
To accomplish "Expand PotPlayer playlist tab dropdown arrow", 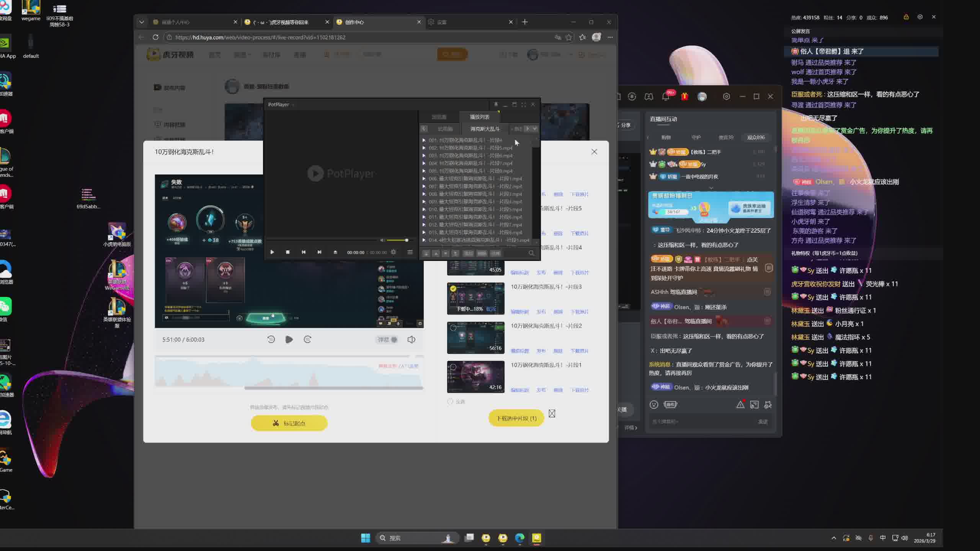I will 535,129.
